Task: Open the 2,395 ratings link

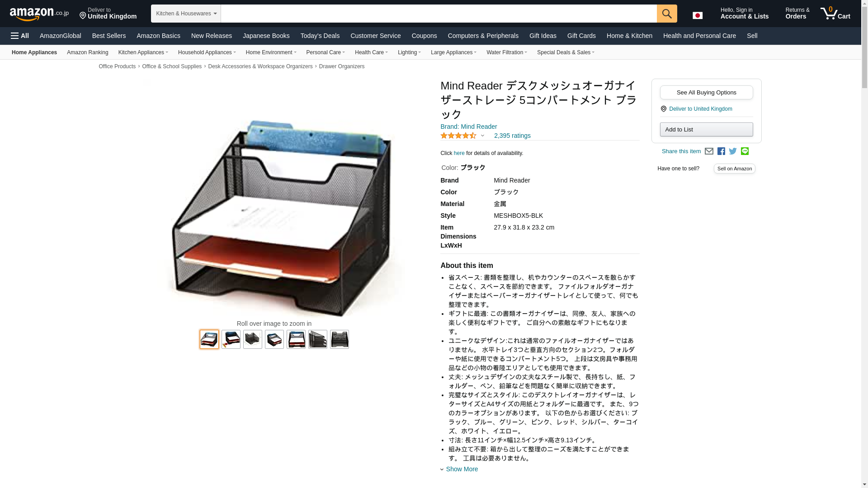Action: [512, 136]
